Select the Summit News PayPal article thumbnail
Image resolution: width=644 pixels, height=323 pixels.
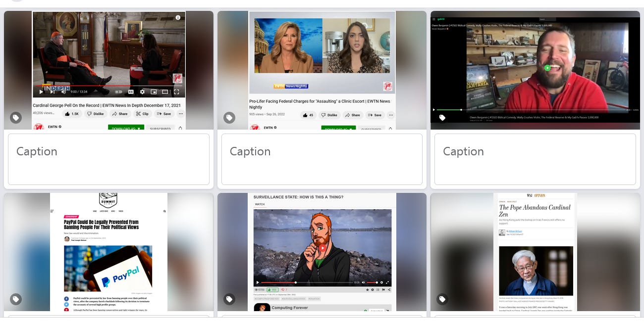coord(108,252)
